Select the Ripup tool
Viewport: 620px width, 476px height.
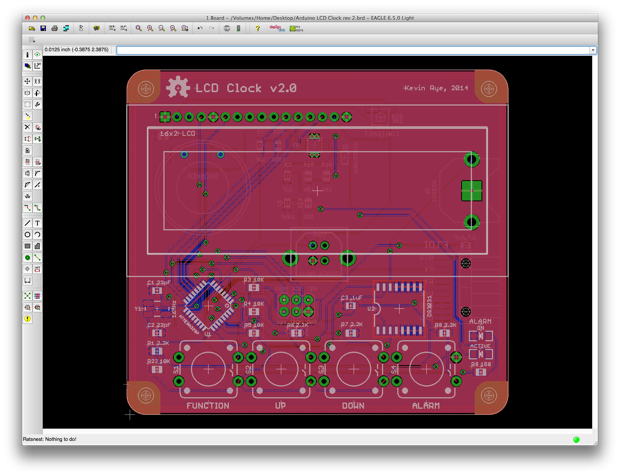37,208
